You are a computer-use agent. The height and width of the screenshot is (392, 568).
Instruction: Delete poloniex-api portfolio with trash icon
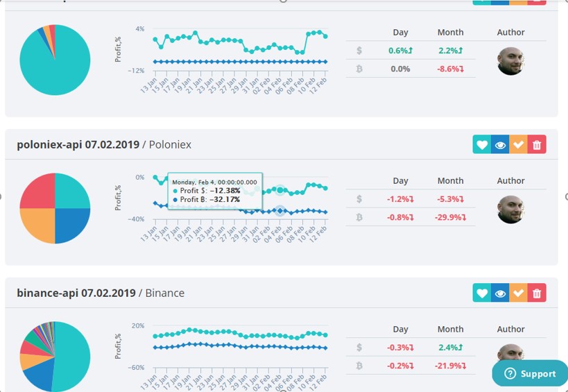coord(537,144)
